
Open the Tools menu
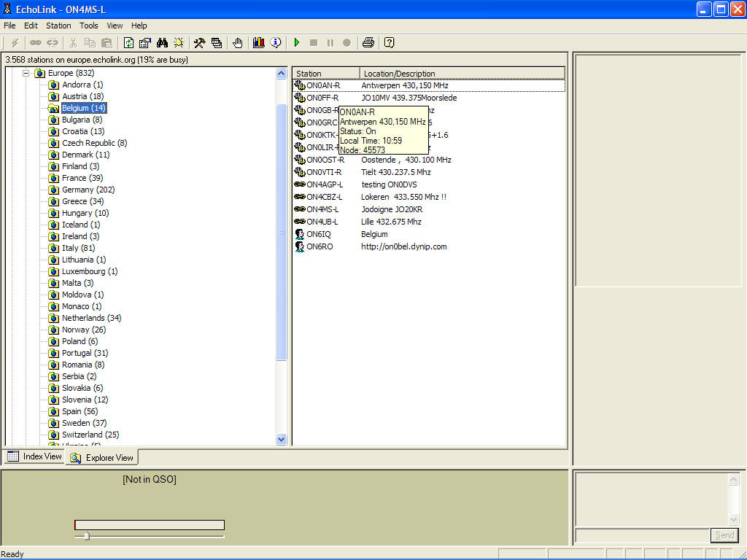point(88,26)
